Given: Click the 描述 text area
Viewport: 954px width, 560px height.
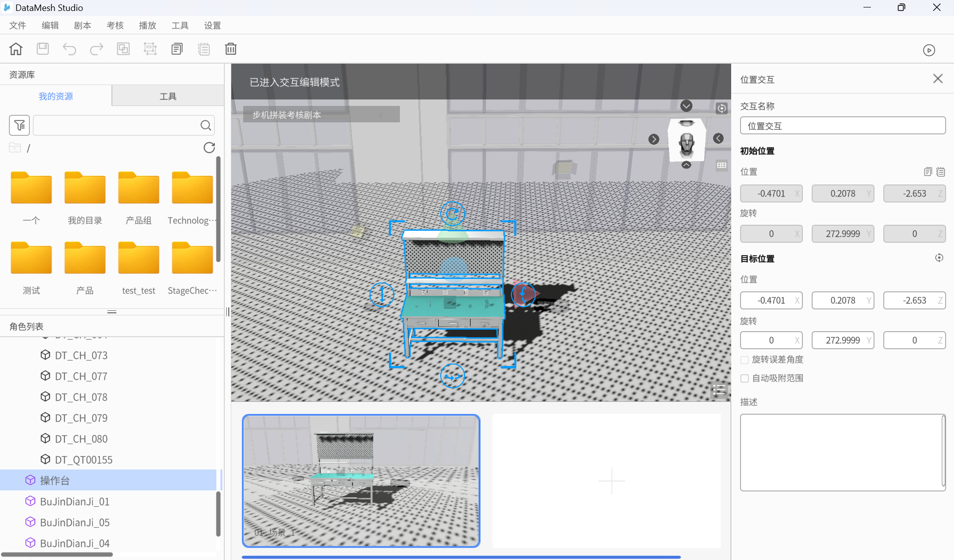Looking at the screenshot, I should (x=843, y=453).
